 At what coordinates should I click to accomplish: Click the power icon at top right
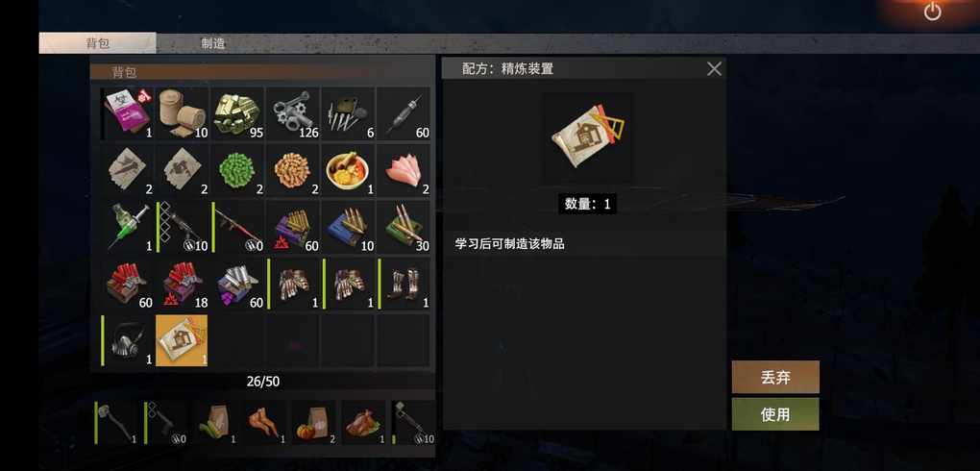932,12
